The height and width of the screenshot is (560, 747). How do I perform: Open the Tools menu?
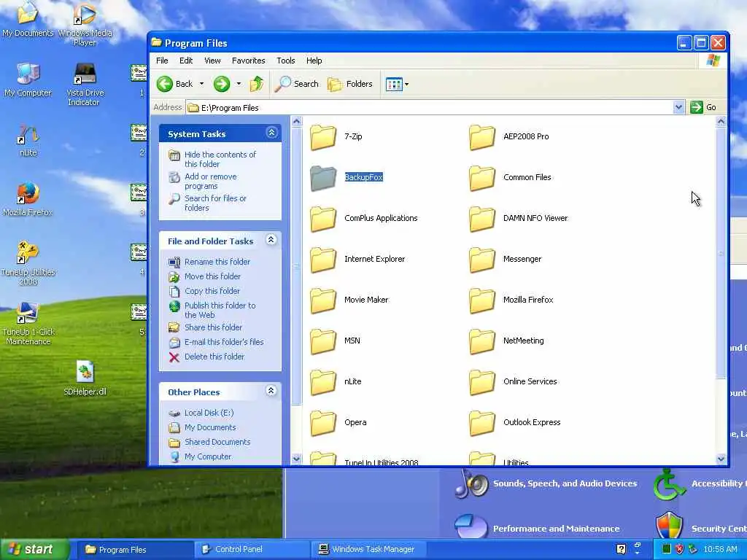click(x=285, y=61)
